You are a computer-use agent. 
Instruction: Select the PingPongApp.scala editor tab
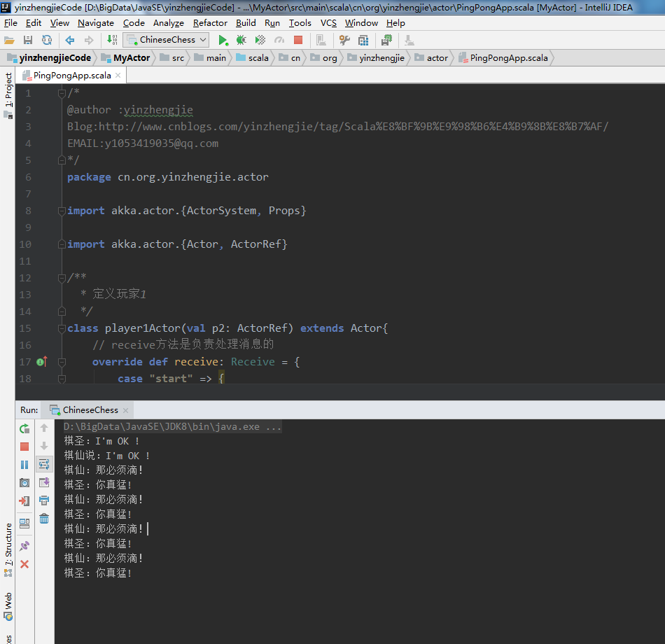point(71,75)
